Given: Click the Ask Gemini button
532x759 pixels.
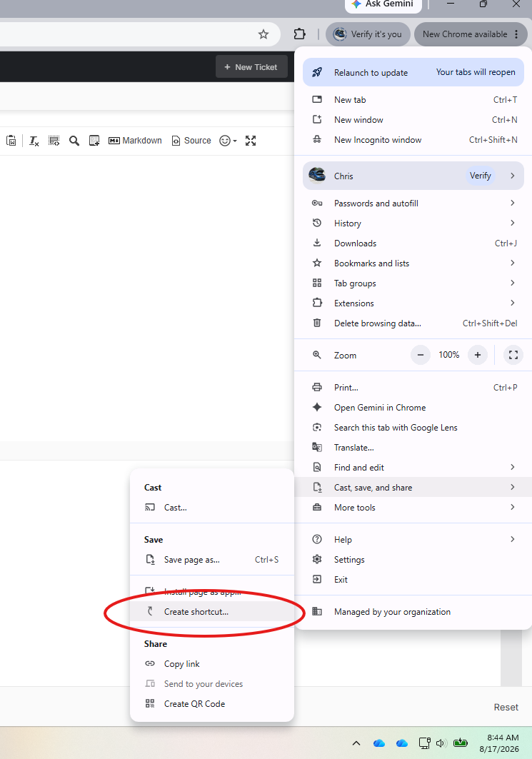Looking at the screenshot, I should (x=383, y=4).
